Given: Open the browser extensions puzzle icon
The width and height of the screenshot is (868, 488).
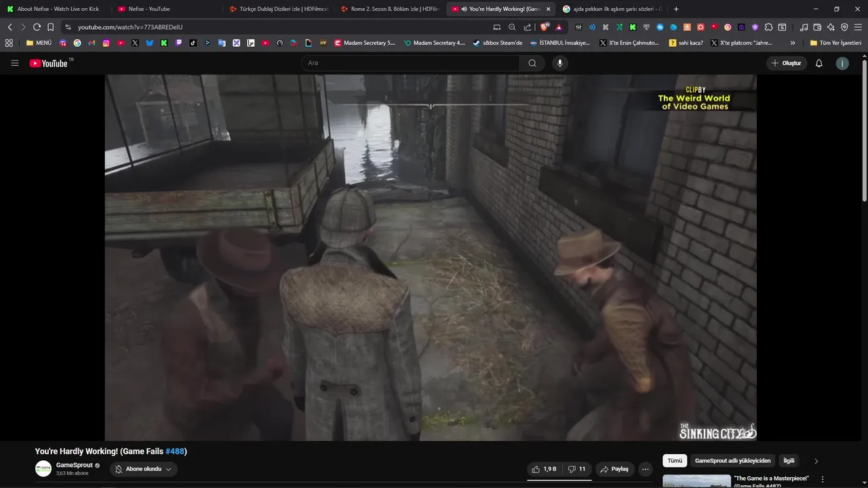Looking at the screenshot, I should pos(768,27).
